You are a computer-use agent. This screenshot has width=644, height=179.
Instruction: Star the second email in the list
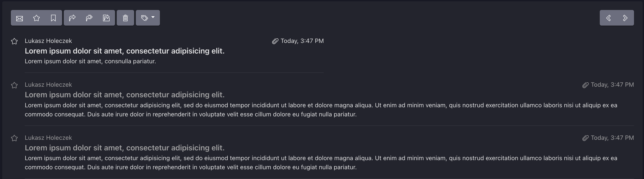pos(14,85)
